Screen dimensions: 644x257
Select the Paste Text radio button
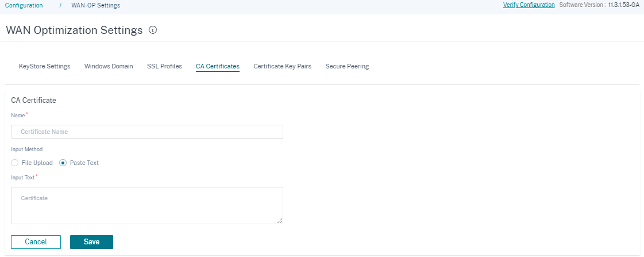pyautogui.click(x=63, y=163)
